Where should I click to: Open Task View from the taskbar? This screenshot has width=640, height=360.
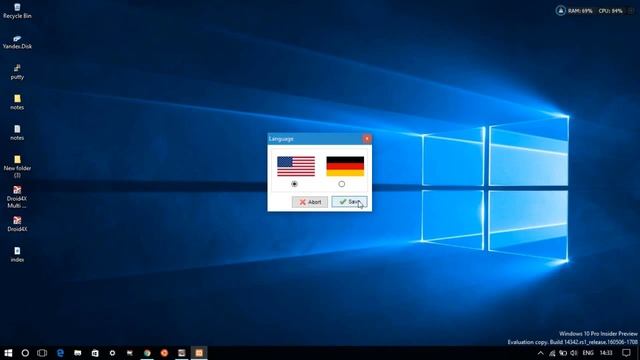(x=42, y=353)
